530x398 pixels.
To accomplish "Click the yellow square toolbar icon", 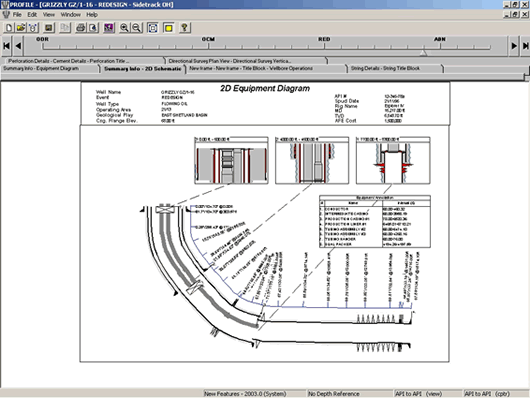I will click(168, 28).
